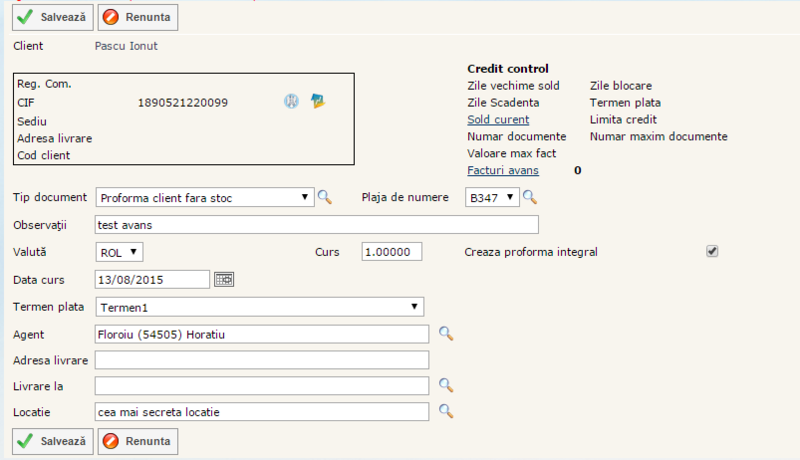This screenshot has height=460, width=800.
Task: Open the Sold curent link
Action: tap(498, 119)
